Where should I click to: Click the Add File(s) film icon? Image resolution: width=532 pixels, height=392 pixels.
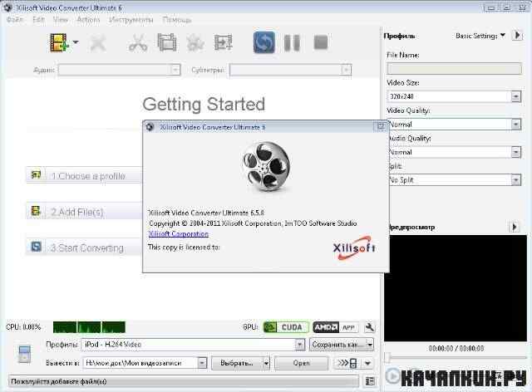point(59,42)
